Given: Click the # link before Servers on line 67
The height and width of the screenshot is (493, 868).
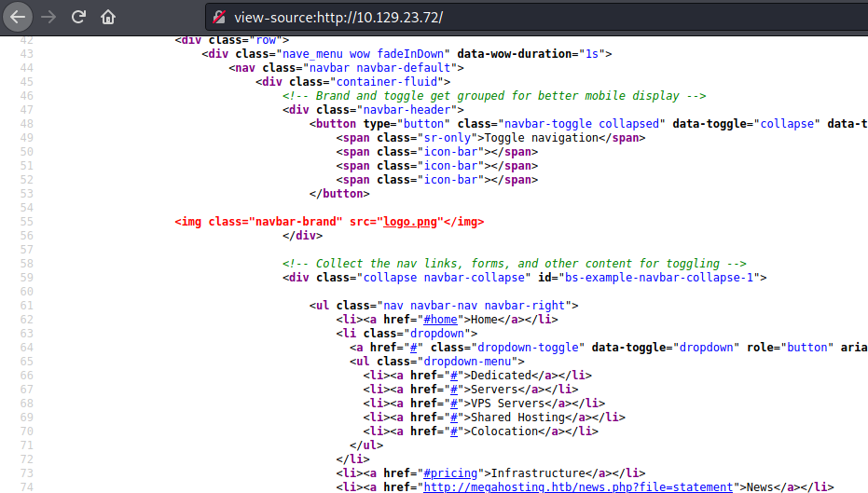Looking at the screenshot, I should (454, 390).
